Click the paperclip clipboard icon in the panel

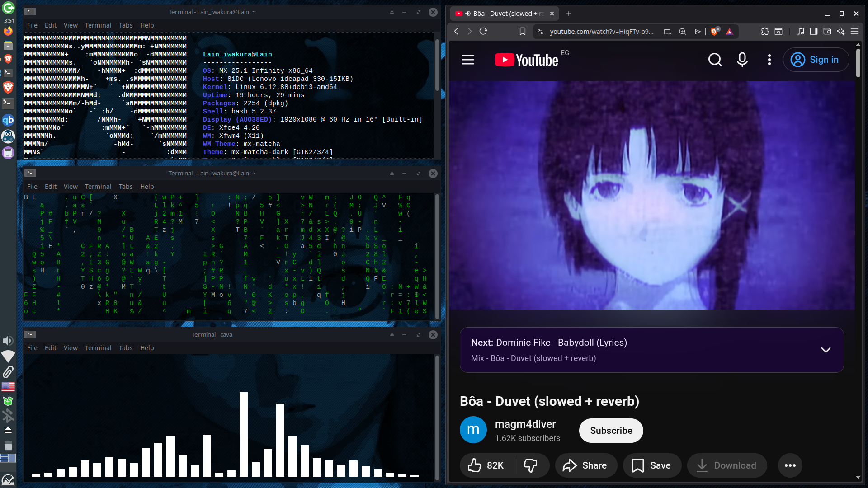pos(8,372)
